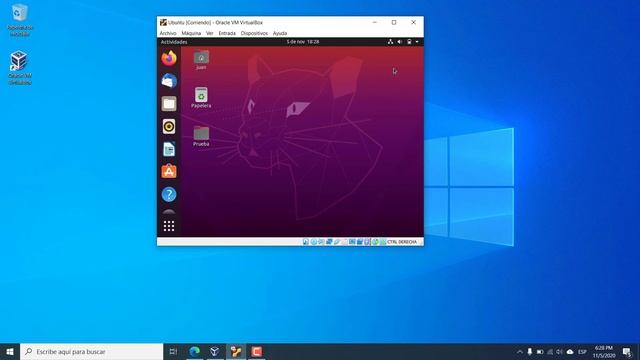Click the VirtualBox cube taskbar icon
This screenshot has width=640, height=360.
tap(215, 351)
